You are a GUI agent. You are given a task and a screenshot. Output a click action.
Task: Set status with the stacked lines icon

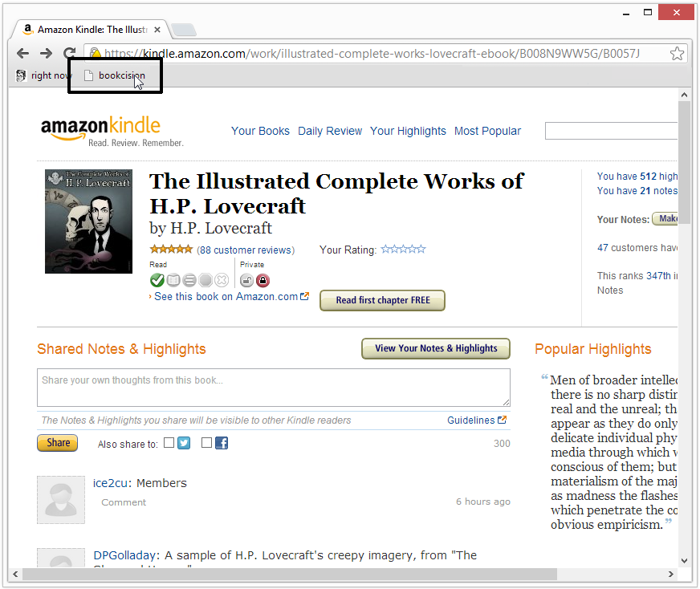189,280
